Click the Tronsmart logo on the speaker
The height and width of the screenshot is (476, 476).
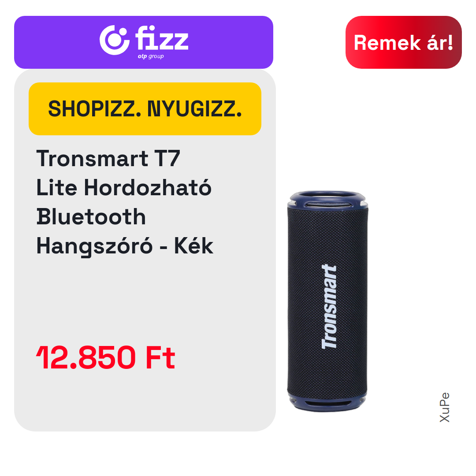point(329,307)
